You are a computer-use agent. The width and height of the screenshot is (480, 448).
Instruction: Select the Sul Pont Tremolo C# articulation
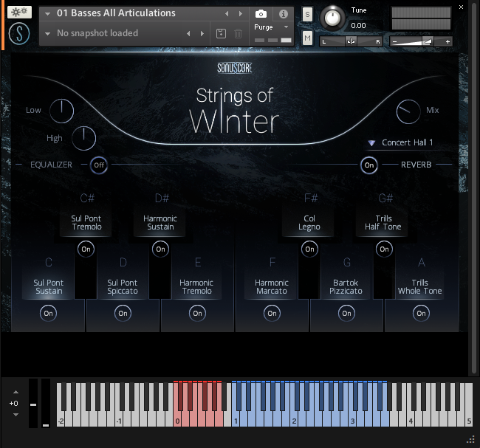(x=86, y=222)
